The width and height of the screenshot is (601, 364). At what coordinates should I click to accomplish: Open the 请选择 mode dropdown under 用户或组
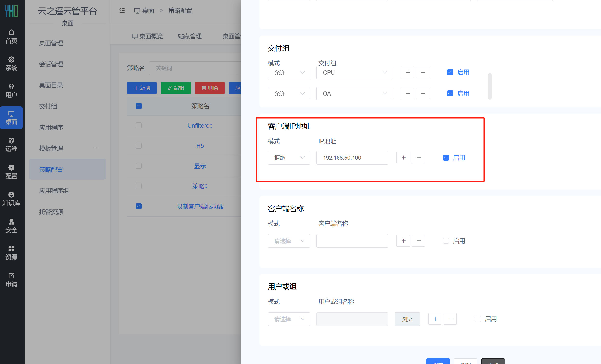pos(289,319)
